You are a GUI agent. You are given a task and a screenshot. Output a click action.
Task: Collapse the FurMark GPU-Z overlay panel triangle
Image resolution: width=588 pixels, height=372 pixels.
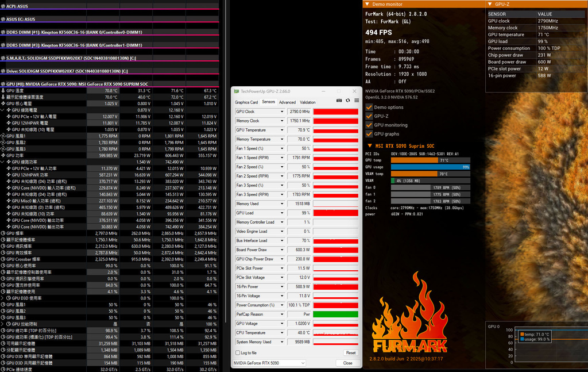(x=490, y=4)
